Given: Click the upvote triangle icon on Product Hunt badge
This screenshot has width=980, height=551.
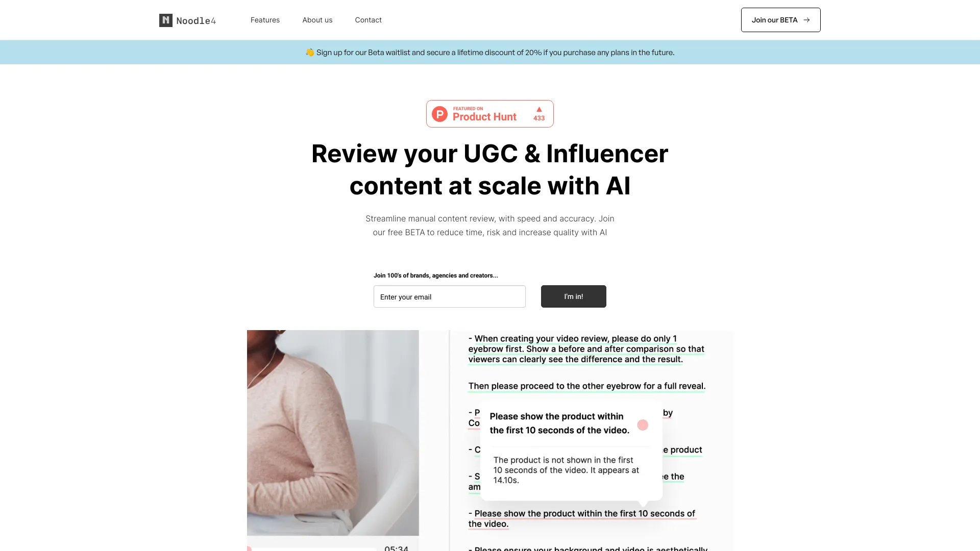Looking at the screenshot, I should tap(539, 109).
